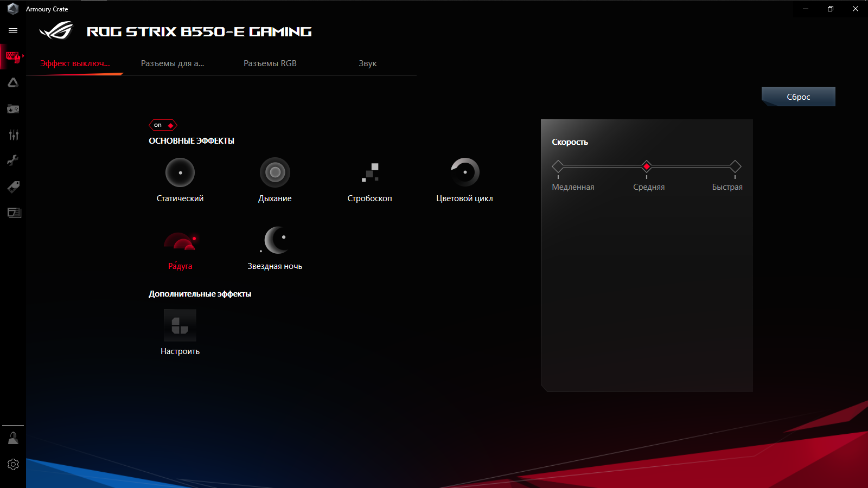Viewport: 868px width, 488px height.
Task: Restore down the Armoury Crate window
Action: [x=831, y=9]
